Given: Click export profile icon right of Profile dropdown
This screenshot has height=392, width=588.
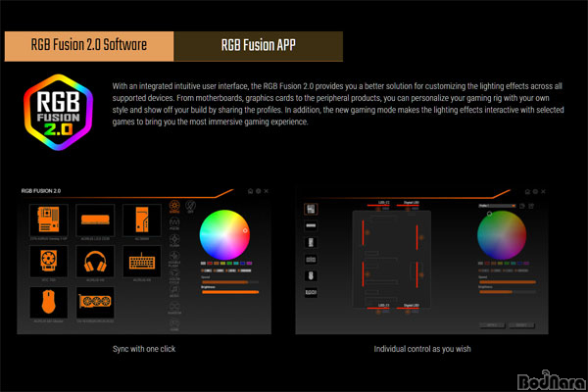Looking at the screenshot, I should tap(531, 206).
